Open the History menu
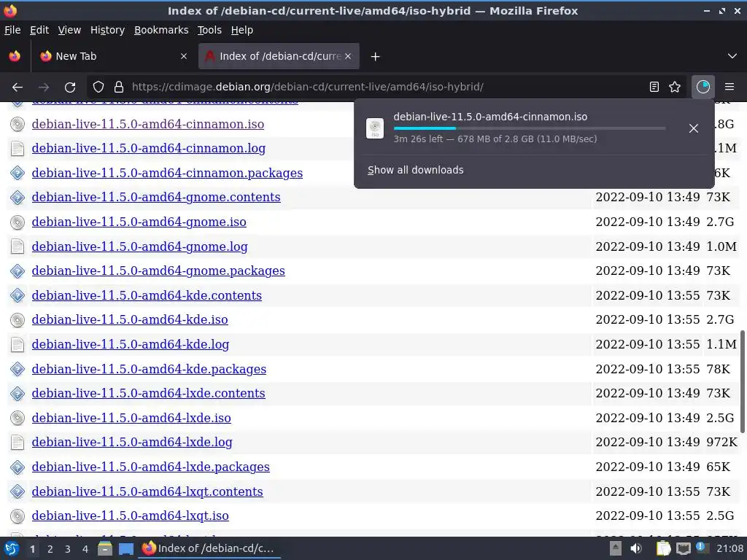This screenshot has width=747, height=560. click(107, 30)
